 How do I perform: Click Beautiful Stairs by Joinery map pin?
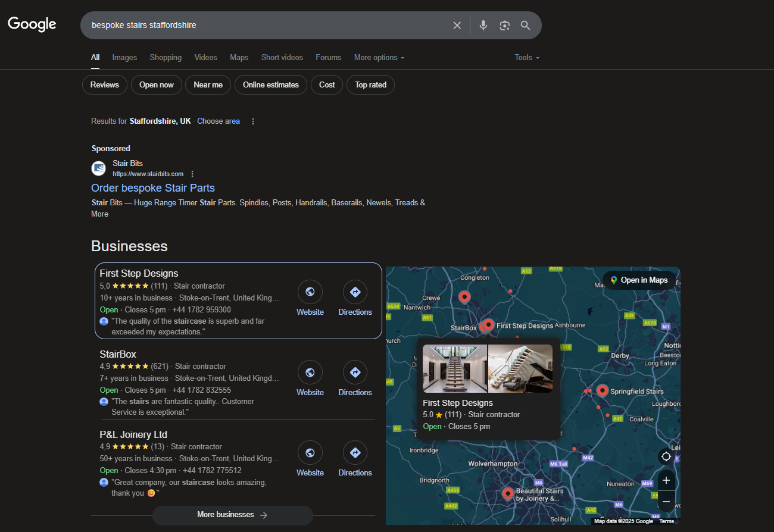click(x=508, y=493)
